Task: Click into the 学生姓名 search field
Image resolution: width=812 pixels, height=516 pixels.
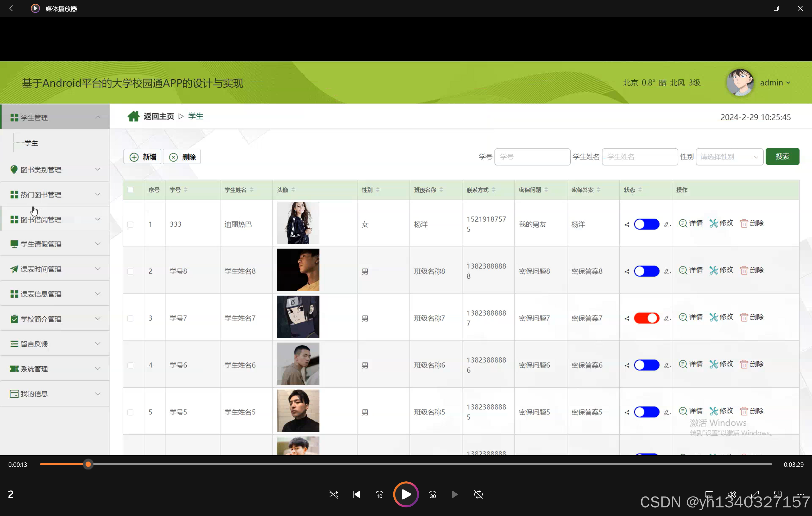Action: 640,157
